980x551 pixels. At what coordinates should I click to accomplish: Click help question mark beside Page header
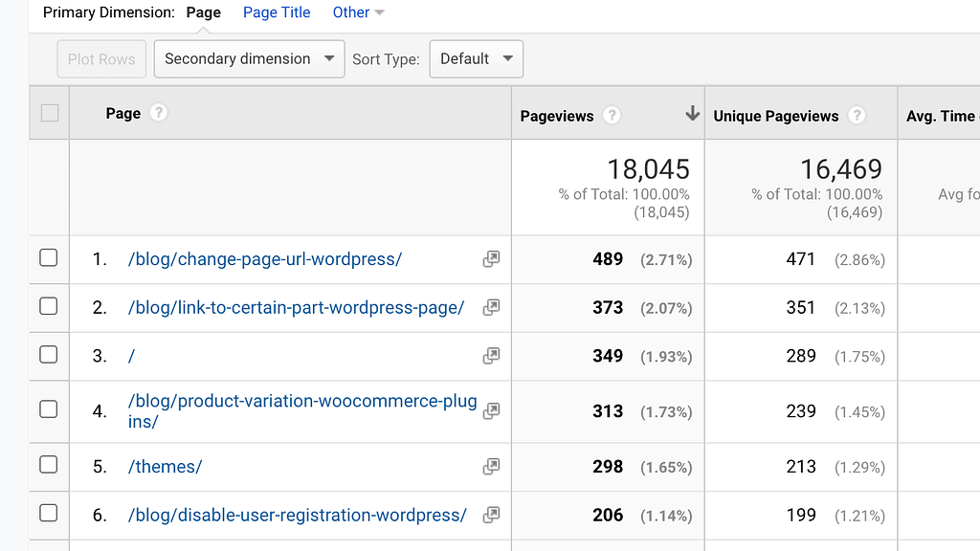click(x=159, y=113)
